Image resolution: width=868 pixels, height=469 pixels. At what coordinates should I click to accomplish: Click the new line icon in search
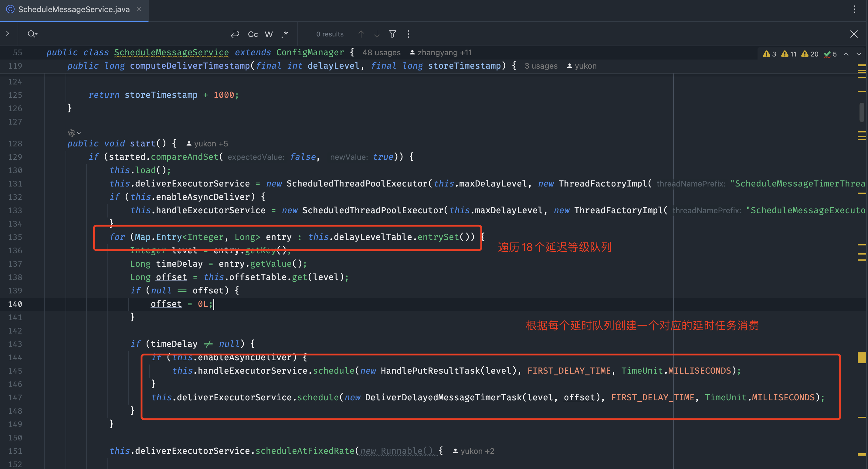click(x=235, y=34)
